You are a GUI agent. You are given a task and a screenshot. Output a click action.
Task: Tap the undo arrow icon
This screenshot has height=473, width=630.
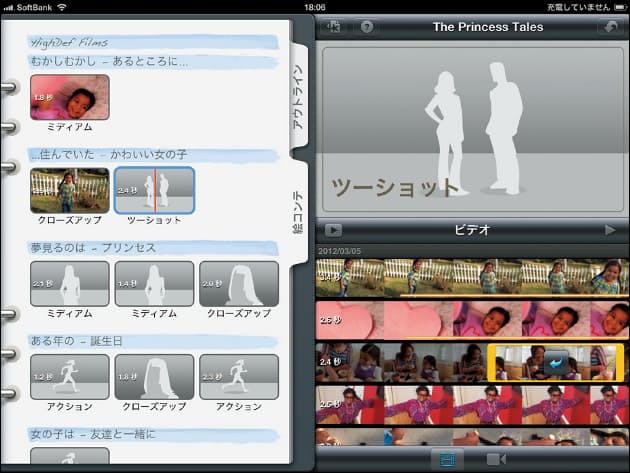[x=606, y=27]
